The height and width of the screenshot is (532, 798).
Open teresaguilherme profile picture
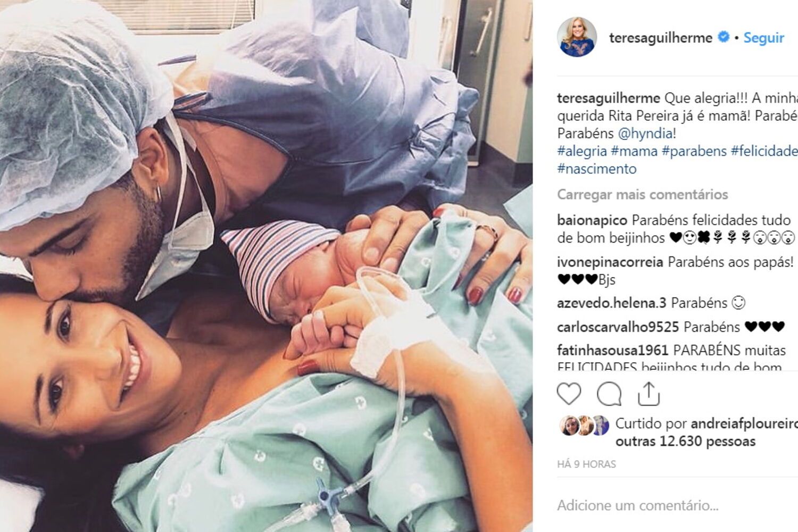(577, 37)
